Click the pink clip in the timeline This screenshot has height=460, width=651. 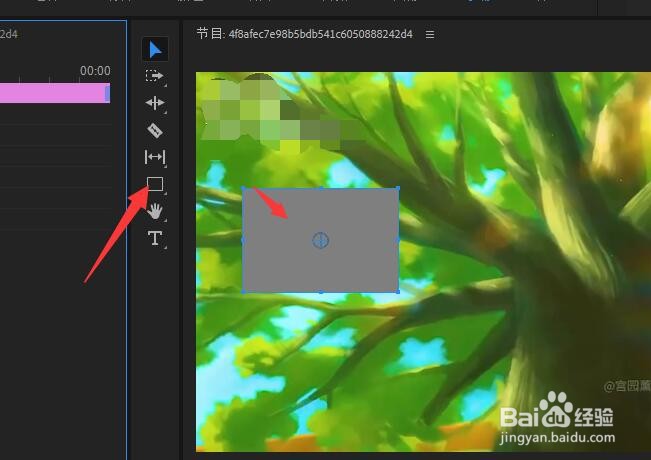[55, 93]
